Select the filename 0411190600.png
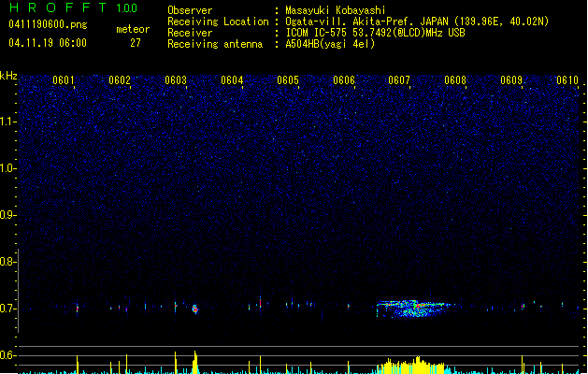Viewport: 588px width, 374px height. tap(48, 24)
